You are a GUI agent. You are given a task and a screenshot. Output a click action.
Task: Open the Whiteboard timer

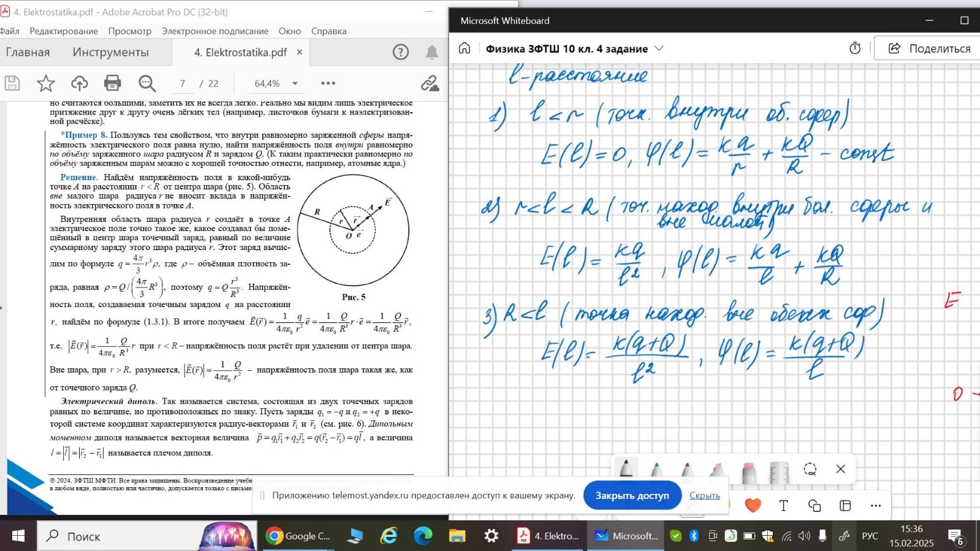(x=855, y=48)
